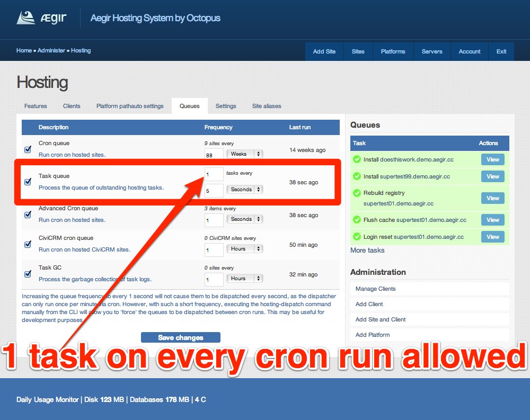View the Install doesthiswork.demo.aegir.cc task
The width and height of the screenshot is (530, 420).
[x=493, y=159]
